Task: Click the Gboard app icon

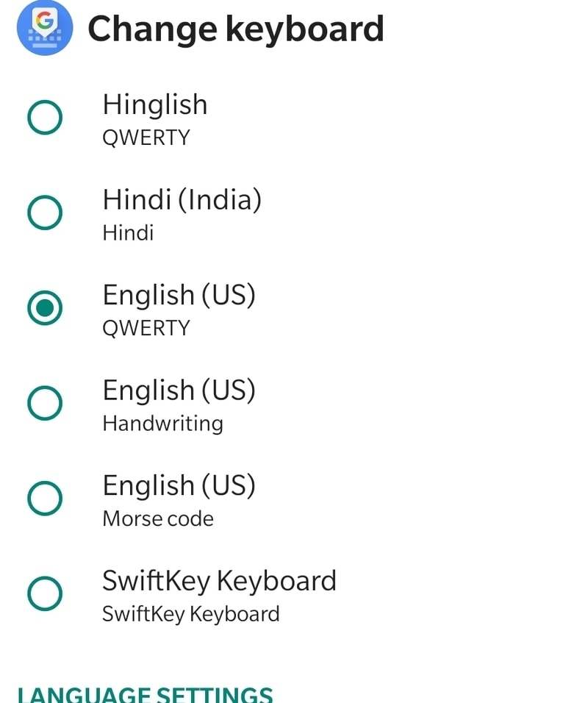Action: coord(44,29)
